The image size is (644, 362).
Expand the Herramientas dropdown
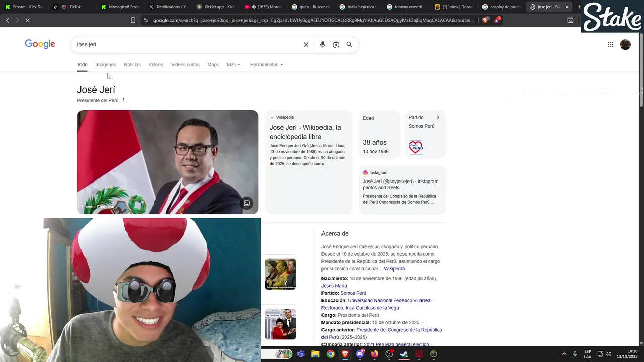click(x=266, y=65)
